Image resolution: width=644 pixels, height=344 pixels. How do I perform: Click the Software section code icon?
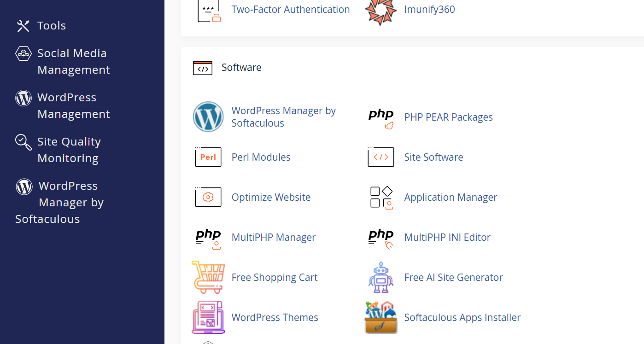tap(203, 68)
